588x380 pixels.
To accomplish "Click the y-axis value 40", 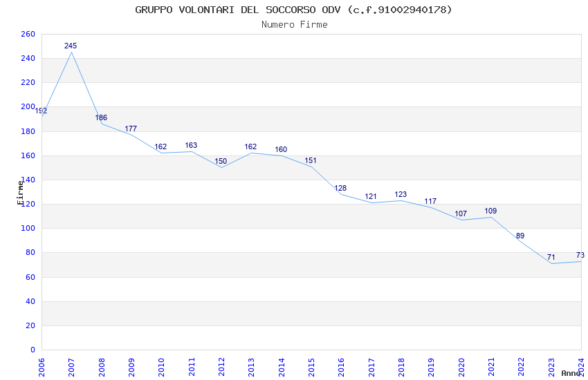I will [x=30, y=301].
